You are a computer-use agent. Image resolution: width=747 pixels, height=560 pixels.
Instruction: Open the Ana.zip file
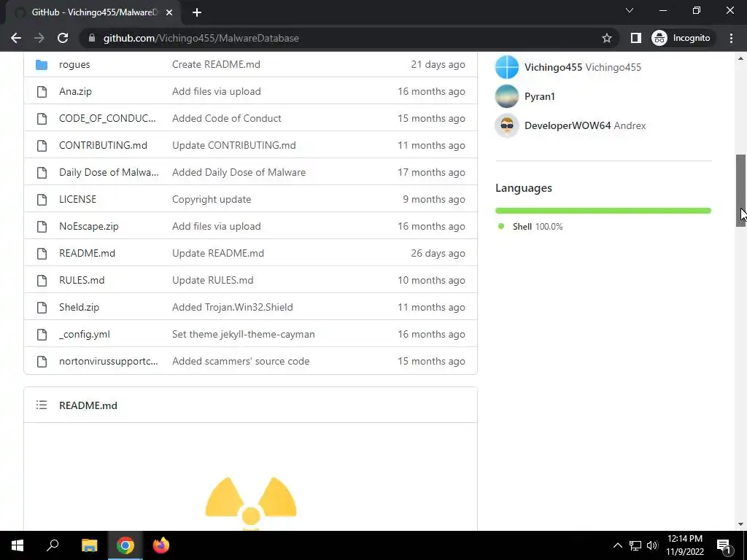click(x=75, y=91)
